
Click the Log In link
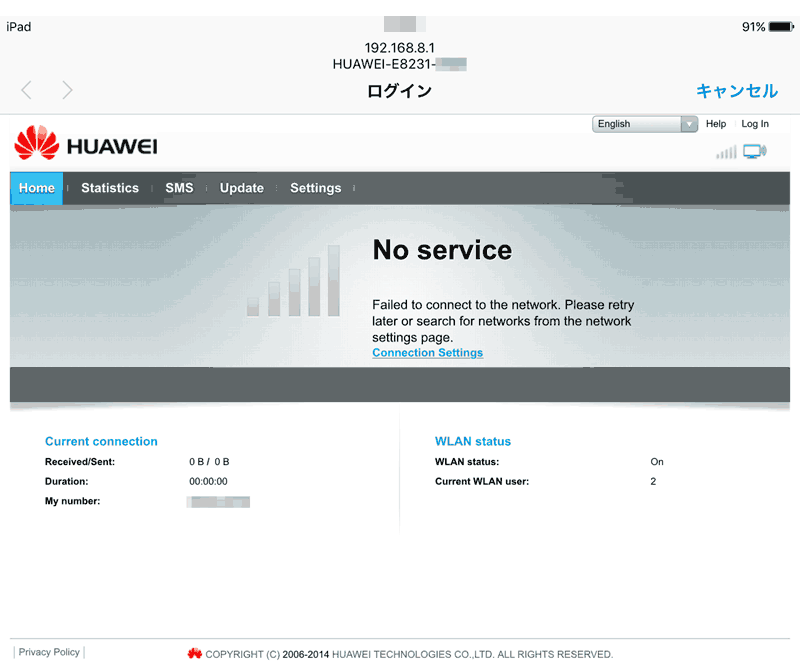[755, 124]
